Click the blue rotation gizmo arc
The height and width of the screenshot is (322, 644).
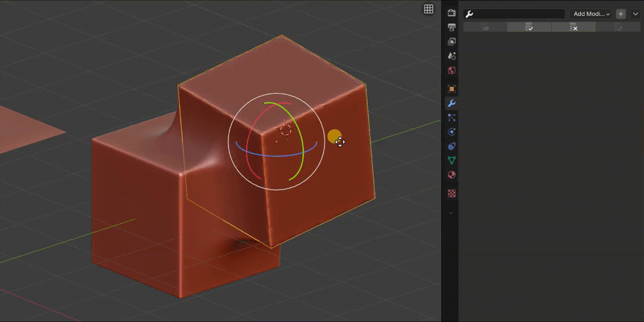(x=276, y=156)
